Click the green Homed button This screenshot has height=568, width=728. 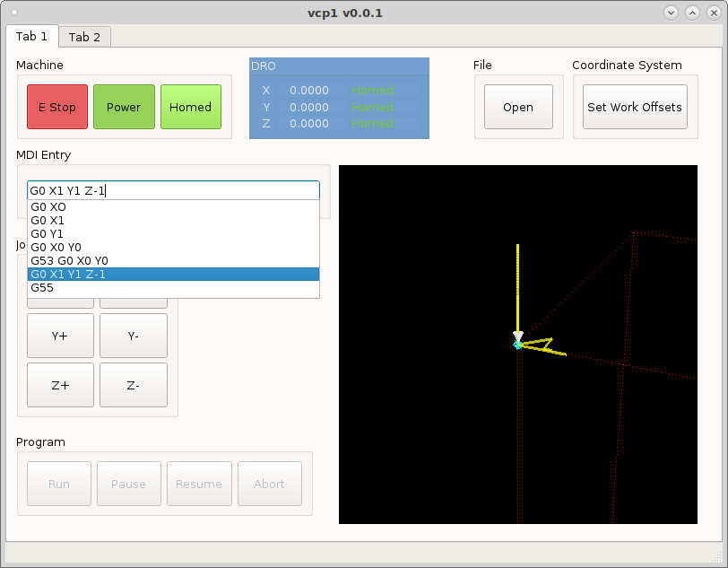(191, 107)
